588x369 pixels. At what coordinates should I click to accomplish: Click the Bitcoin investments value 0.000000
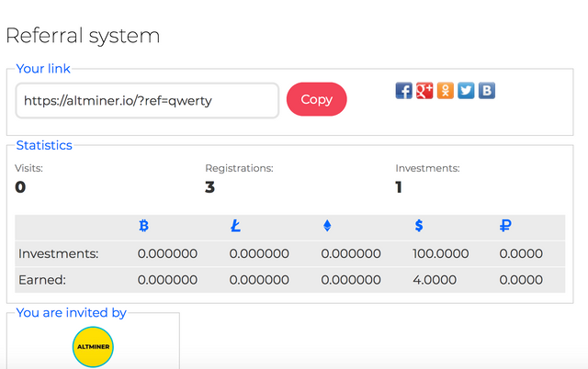point(167,253)
